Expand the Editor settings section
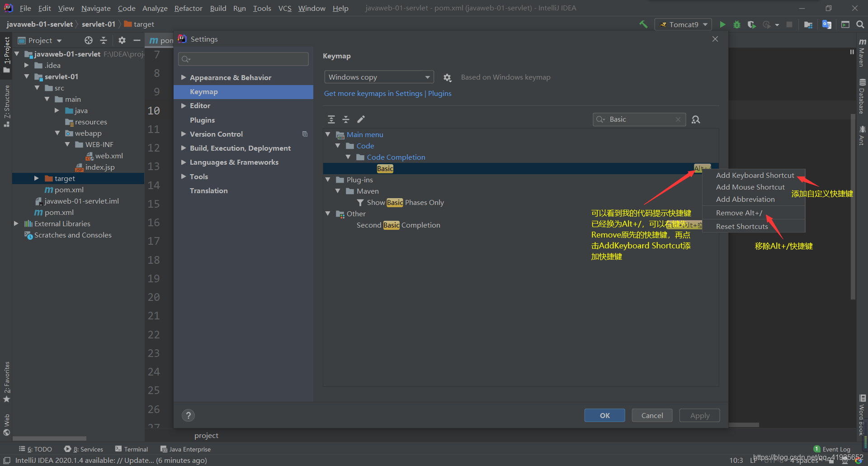This screenshot has width=868, height=466. 184,105
